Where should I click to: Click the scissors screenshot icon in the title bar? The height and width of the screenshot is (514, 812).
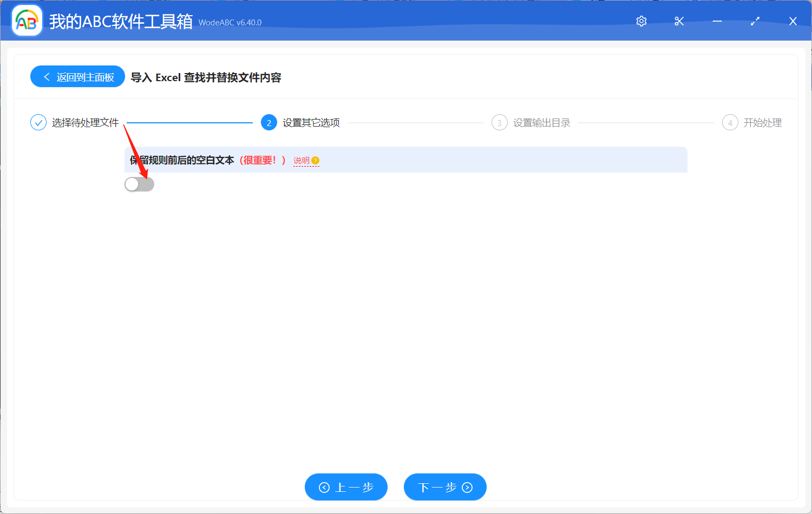pos(679,21)
